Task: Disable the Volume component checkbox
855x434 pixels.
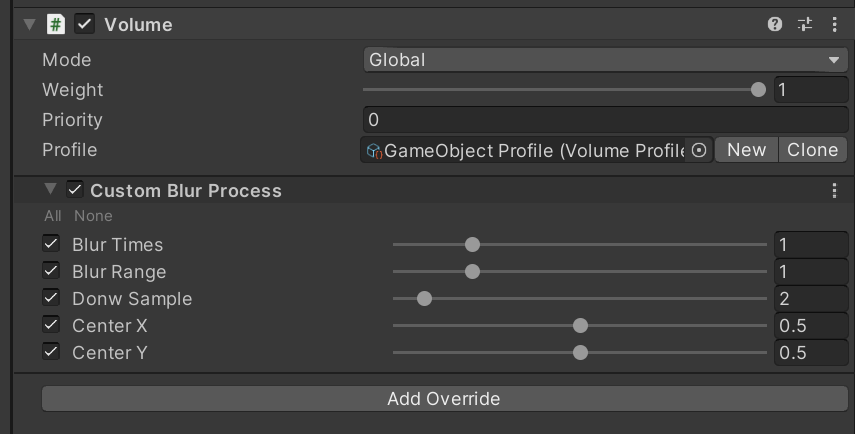Action: pyautogui.click(x=85, y=24)
